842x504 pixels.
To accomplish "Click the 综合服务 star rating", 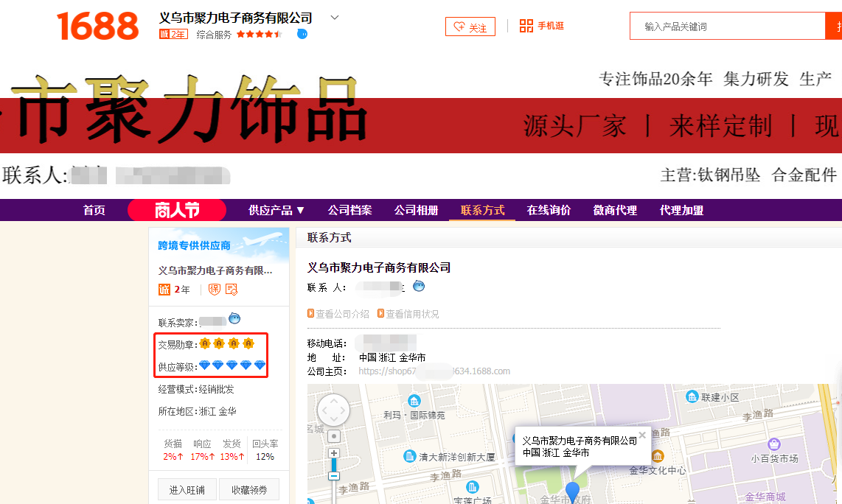I will (x=259, y=35).
